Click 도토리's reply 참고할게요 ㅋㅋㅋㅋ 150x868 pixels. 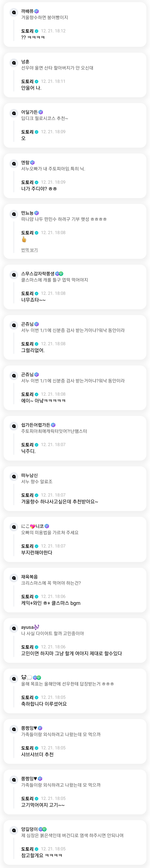[42, 855]
